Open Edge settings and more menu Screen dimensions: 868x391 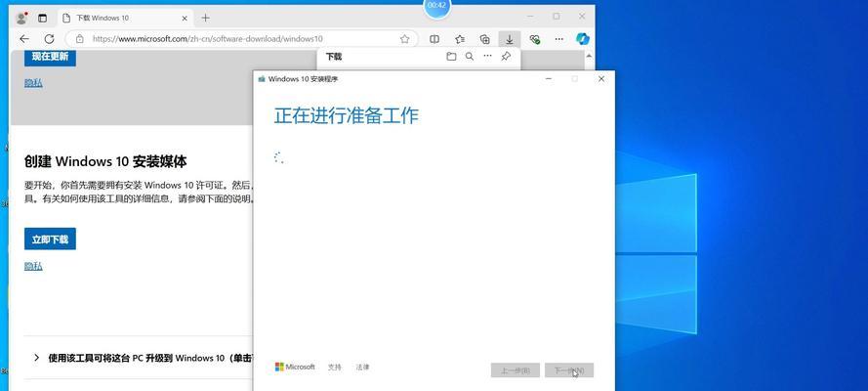[559, 39]
